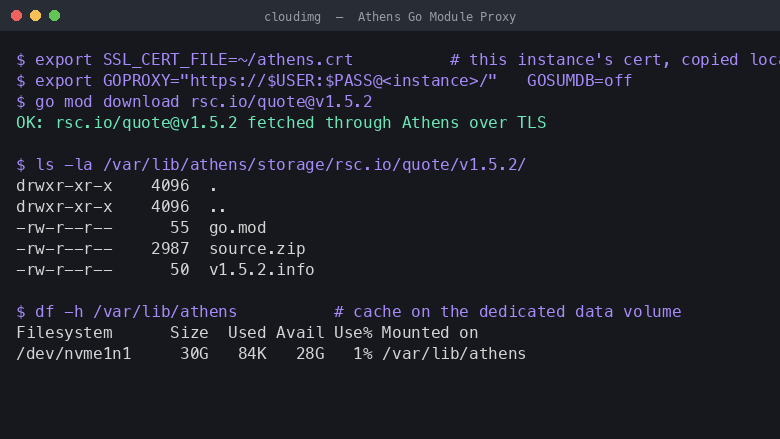This screenshot has height=439, width=780.
Task: Select the /dev/nvme1n1 device name
Action: pos(74,353)
